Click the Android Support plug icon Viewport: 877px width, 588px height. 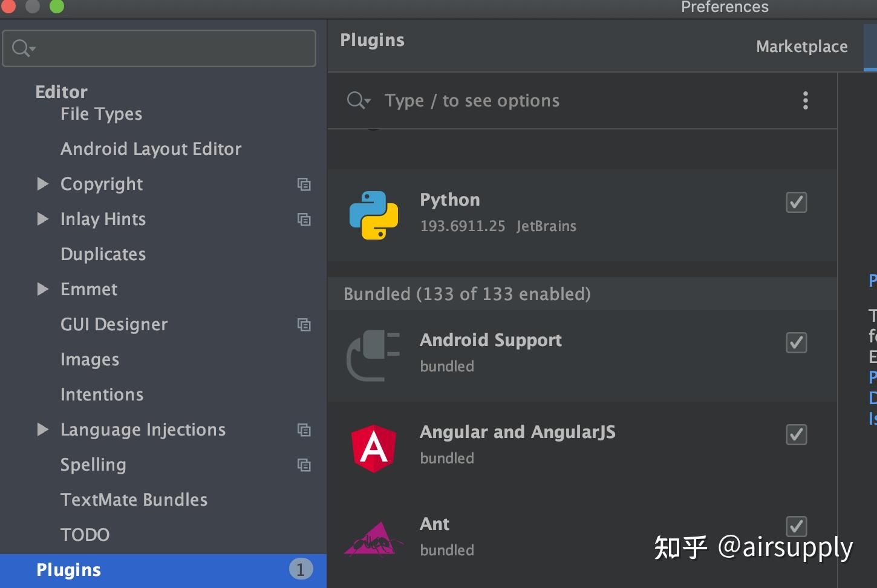tap(373, 356)
